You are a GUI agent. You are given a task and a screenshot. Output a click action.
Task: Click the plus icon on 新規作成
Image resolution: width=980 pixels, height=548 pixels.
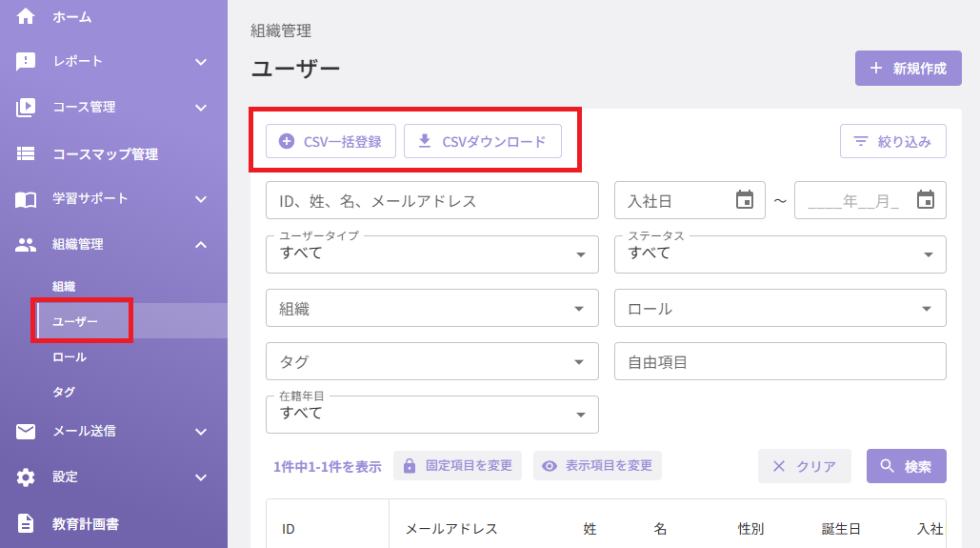[876, 69]
